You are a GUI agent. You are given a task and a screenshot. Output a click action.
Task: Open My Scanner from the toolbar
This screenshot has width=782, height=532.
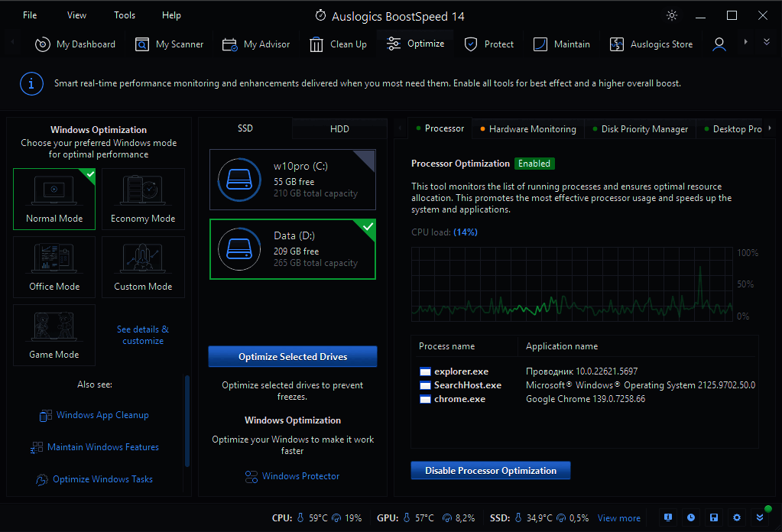pos(170,44)
